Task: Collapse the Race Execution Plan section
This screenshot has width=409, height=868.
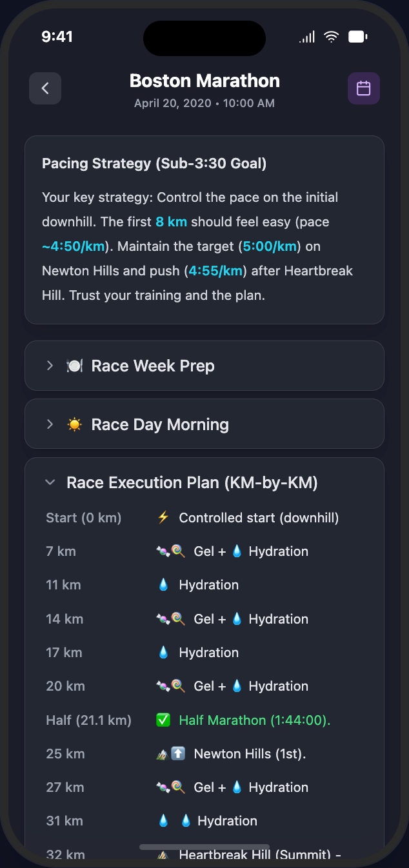Action: [50, 482]
